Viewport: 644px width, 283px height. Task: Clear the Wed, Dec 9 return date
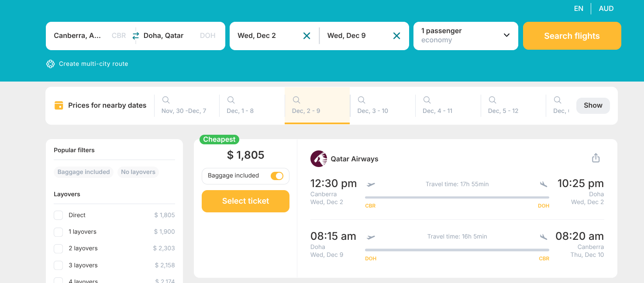click(396, 36)
